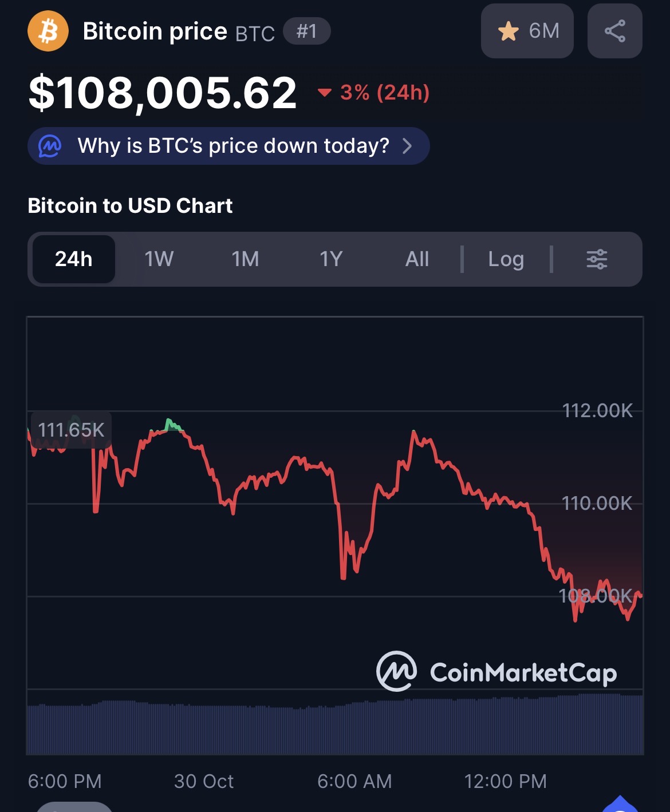Click the 111.65K opening price label
Screen dimensions: 670x812
point(71,429)
